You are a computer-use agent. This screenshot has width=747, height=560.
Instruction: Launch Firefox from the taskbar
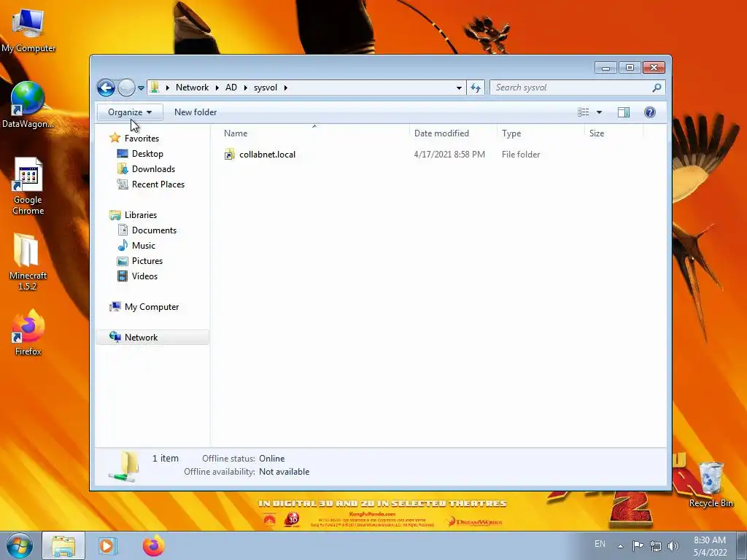pos(153,545)
